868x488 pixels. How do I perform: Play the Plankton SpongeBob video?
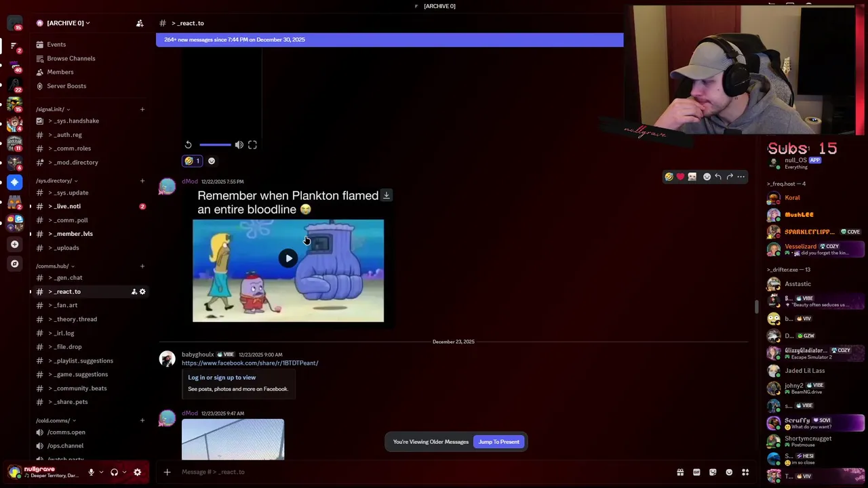point(288,258)
